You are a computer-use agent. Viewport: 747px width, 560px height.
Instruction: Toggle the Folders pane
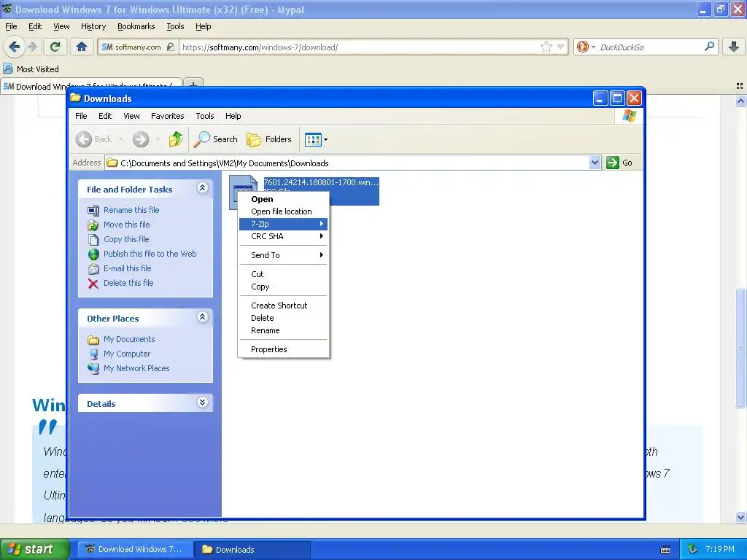point(269,139)
